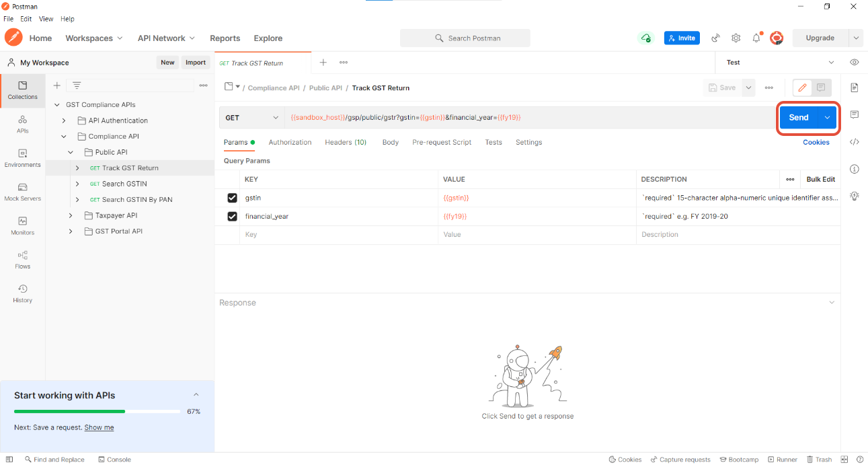Image resolution: width=868 pixels, height=465 pixels.
Task: Expand the GST Portal API folder
Action: click(71, 231)
